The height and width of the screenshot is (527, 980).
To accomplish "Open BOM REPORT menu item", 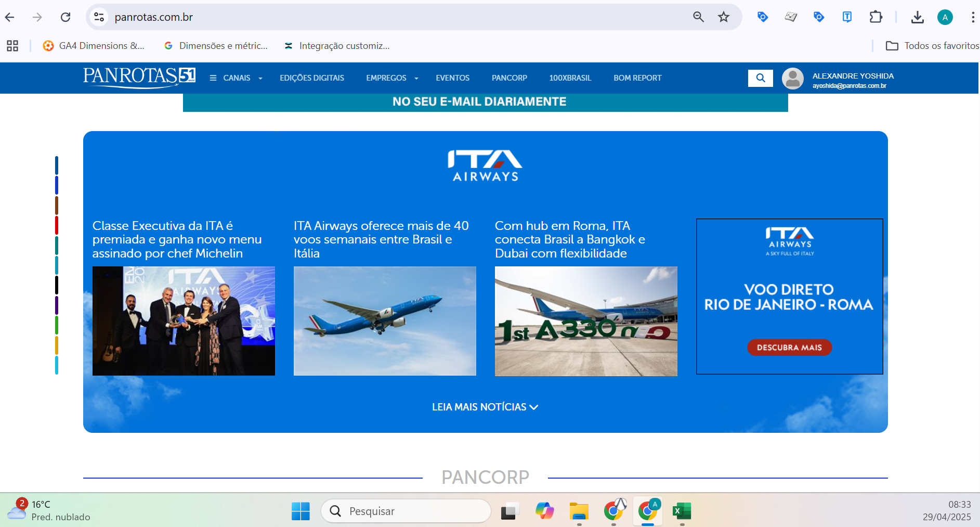I will pos(637,78).
